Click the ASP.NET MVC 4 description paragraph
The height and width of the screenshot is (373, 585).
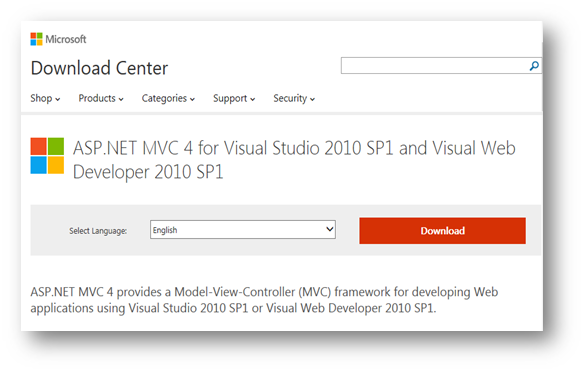(x=264, y=300)
